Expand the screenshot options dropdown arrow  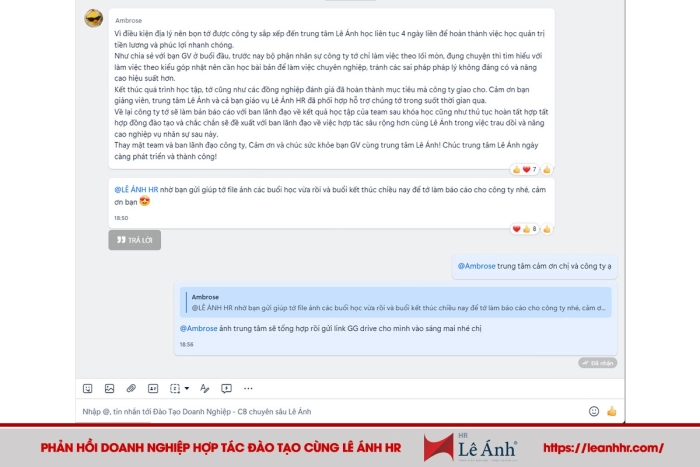pos(187,388)
